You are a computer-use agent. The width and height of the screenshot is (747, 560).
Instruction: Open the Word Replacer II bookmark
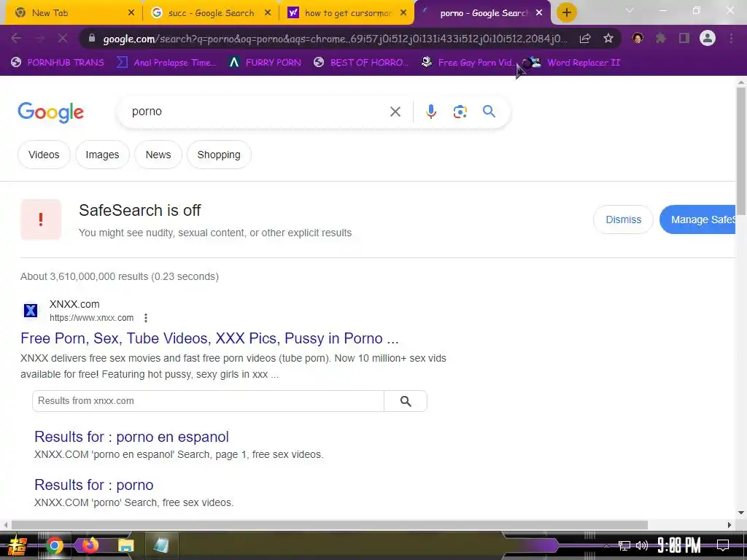(574, 63)
